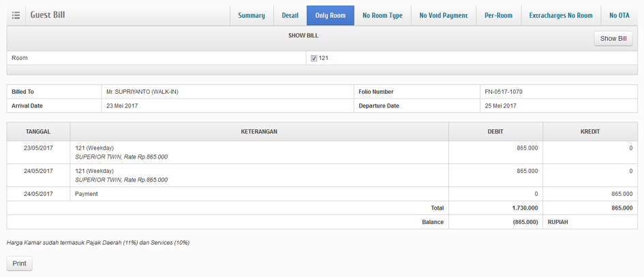Screen dimensions: 644x277
Task: Click the KREDIT column header
Action: click(x=590, y=131)
